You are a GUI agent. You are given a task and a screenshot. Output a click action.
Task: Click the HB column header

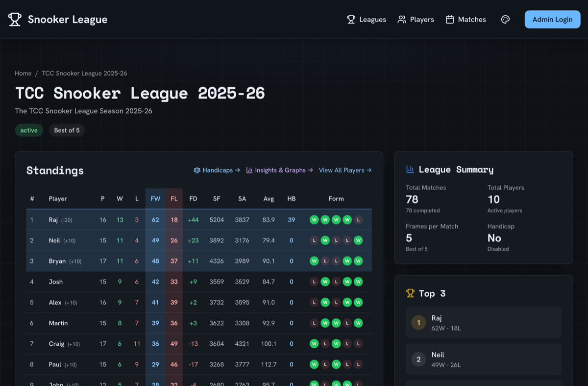click(x=292, y=199)
